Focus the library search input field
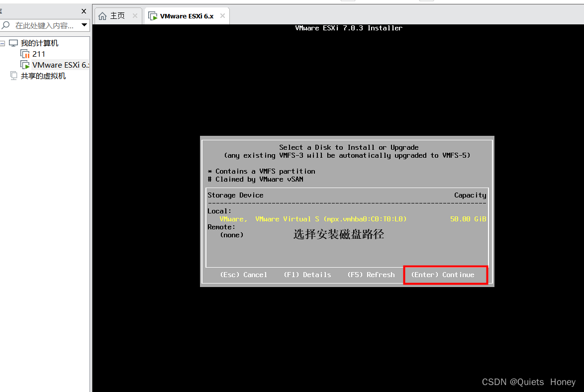Image resolution: width=584 pixels, height=392 pixels. click(45, 25)
